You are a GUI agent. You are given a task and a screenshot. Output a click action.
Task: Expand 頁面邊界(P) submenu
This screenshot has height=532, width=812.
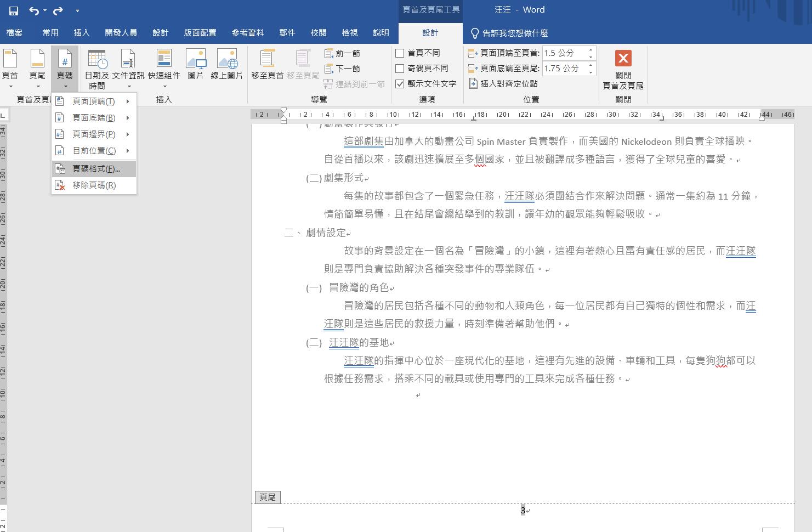pos(94,134)
